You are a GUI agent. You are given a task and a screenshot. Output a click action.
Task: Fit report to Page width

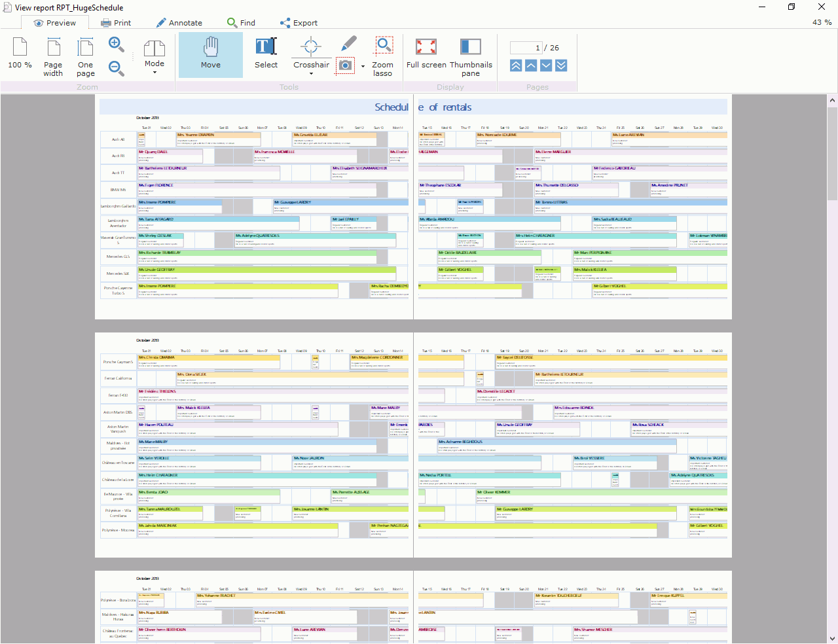pos(53,57)
